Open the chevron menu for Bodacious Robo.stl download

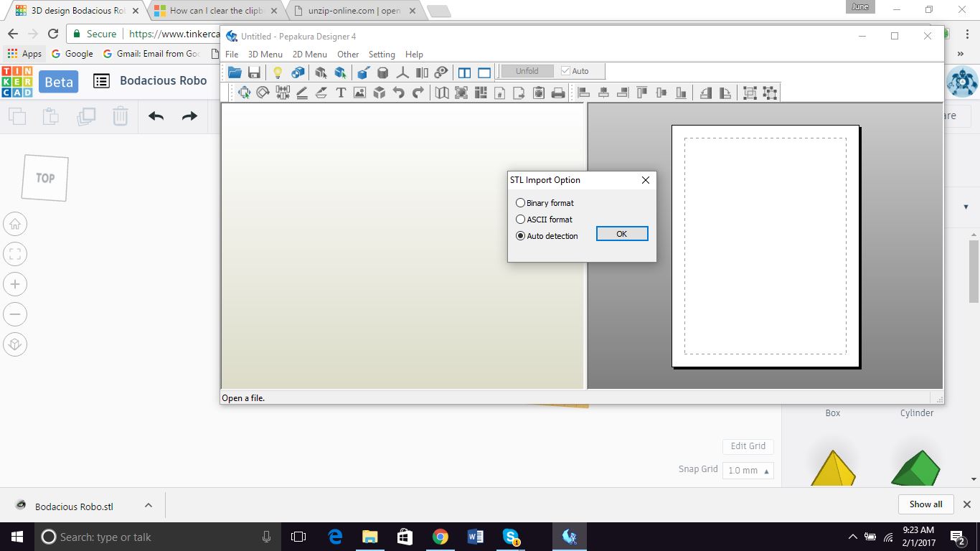(x=149, y=505)
